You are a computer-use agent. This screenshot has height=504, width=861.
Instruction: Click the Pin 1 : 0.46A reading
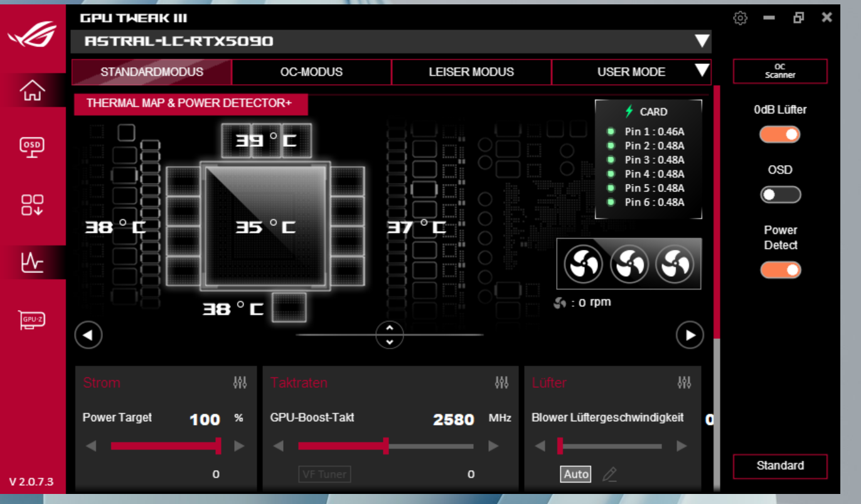(655, 132)
